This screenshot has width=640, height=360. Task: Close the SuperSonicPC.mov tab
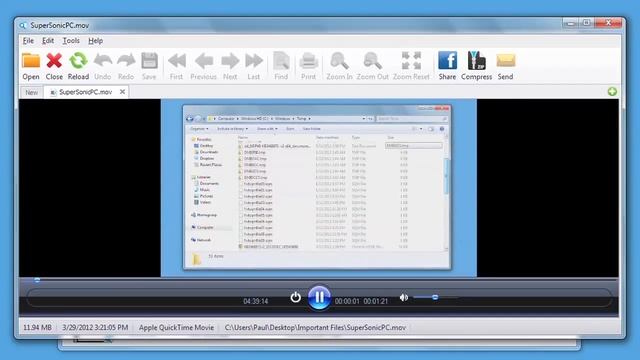click(x=122, y=92)
